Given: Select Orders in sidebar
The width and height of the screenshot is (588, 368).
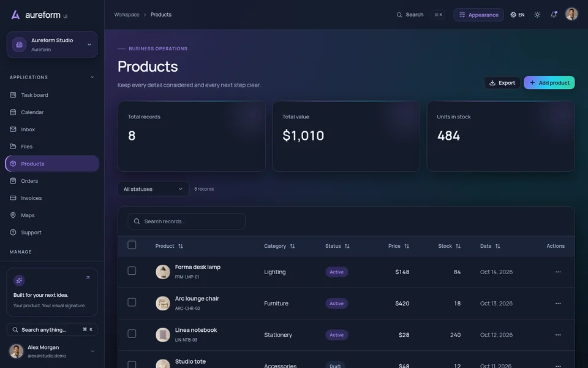Looking at the screenshot, I should (52, 181).
